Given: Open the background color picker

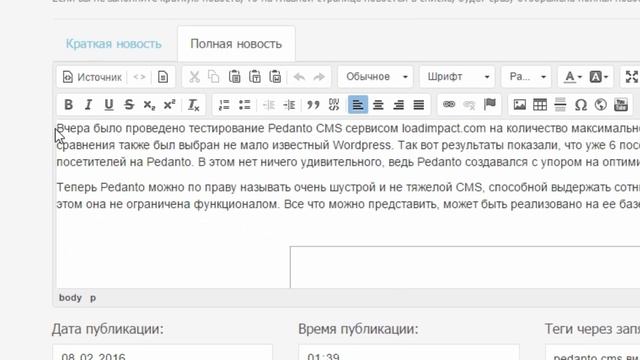Looking at the screenshot, I should [x=598, y=77].
